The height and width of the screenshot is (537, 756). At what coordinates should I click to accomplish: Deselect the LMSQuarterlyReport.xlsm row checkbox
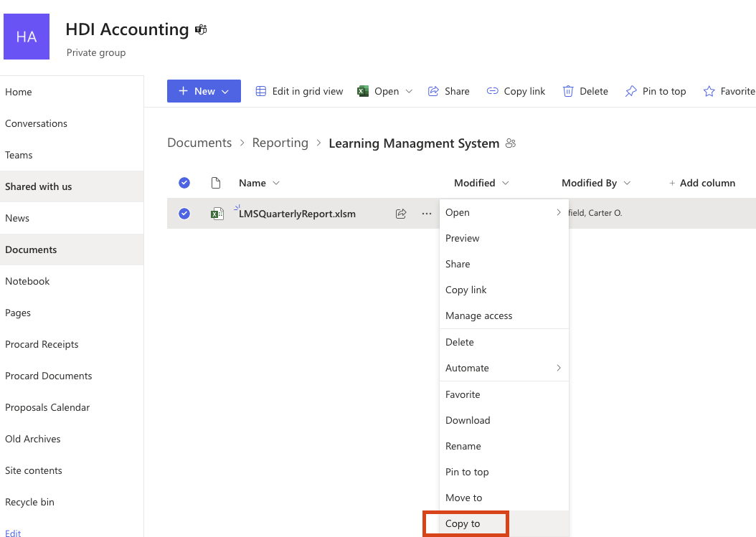pyautogui.click(x=184, y=213)
